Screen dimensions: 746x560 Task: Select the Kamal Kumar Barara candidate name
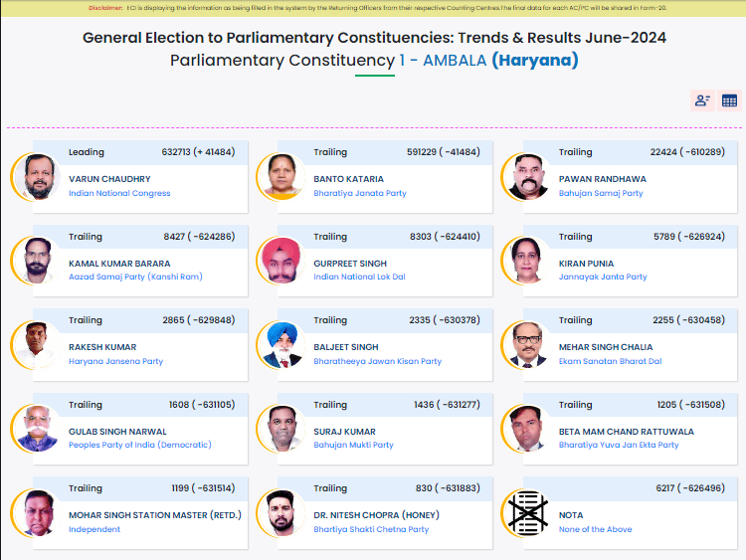point(119,264)
